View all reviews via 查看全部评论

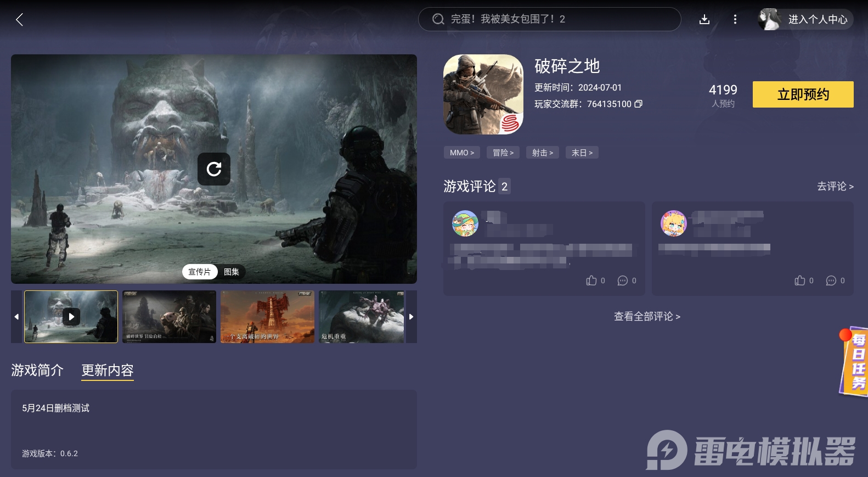[x=647, y=317]
